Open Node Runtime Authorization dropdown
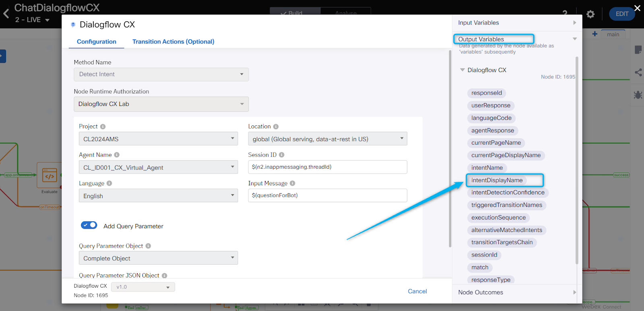 [161, 104]
